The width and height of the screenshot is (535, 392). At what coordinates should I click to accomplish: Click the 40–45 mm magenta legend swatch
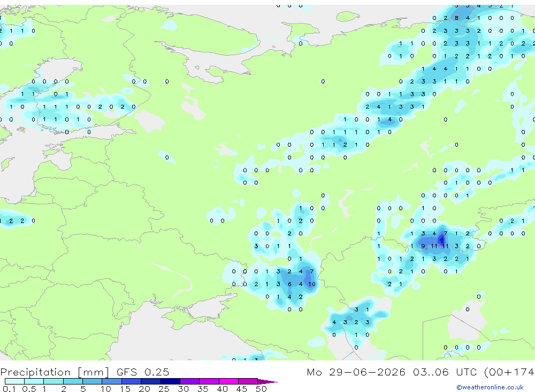click(x=228, y=381)
